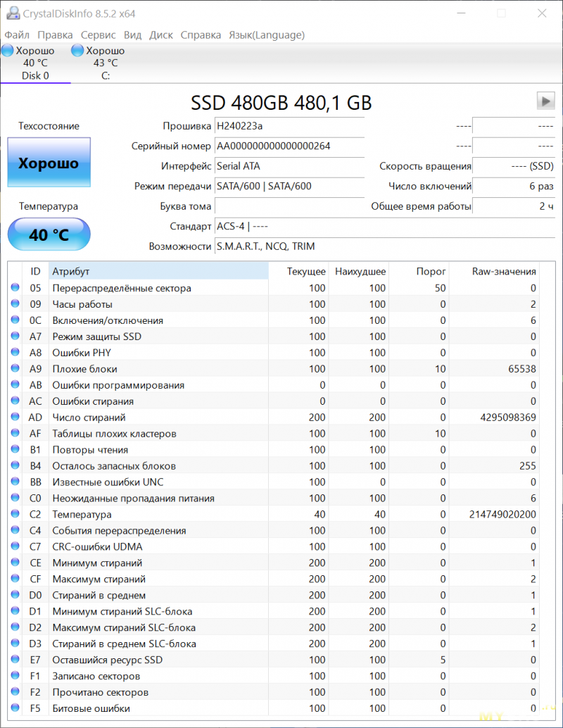The width and height of the screenshot is (563, 728).
Task: Click the Порог column header
Action: point(419,271)
